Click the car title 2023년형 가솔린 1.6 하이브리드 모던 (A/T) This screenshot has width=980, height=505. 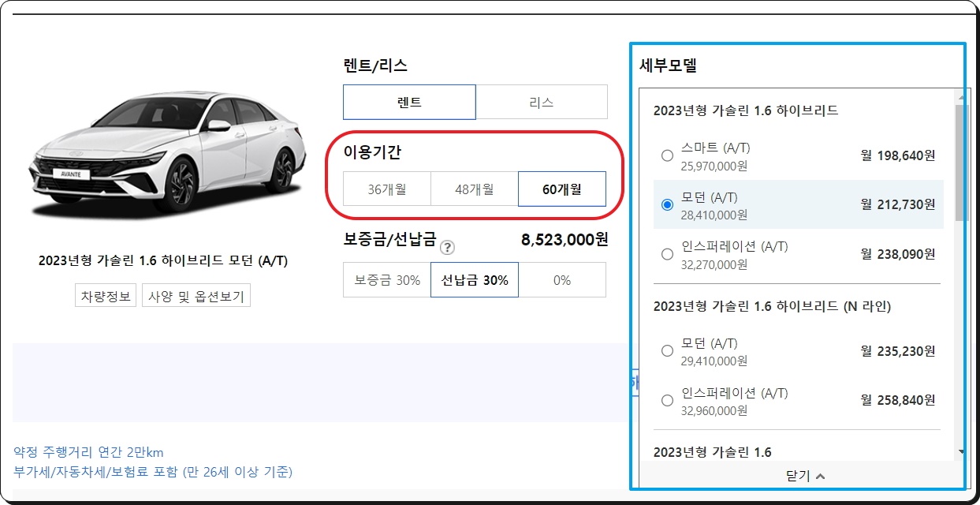163,260
